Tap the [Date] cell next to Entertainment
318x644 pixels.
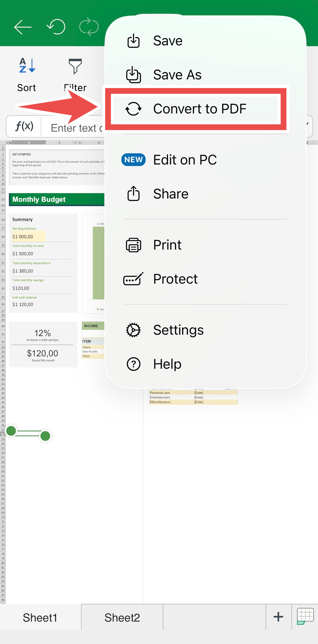click(199, 397)
